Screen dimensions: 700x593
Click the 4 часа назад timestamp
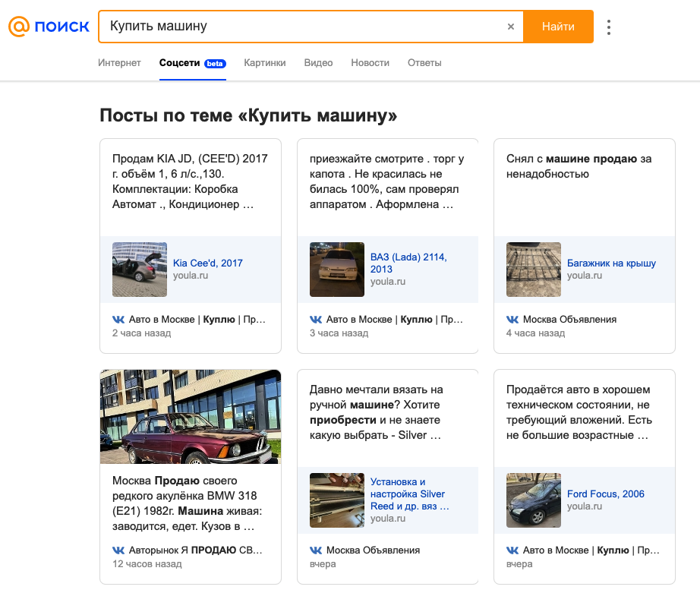pyautogui.click(x=535, y=333)
